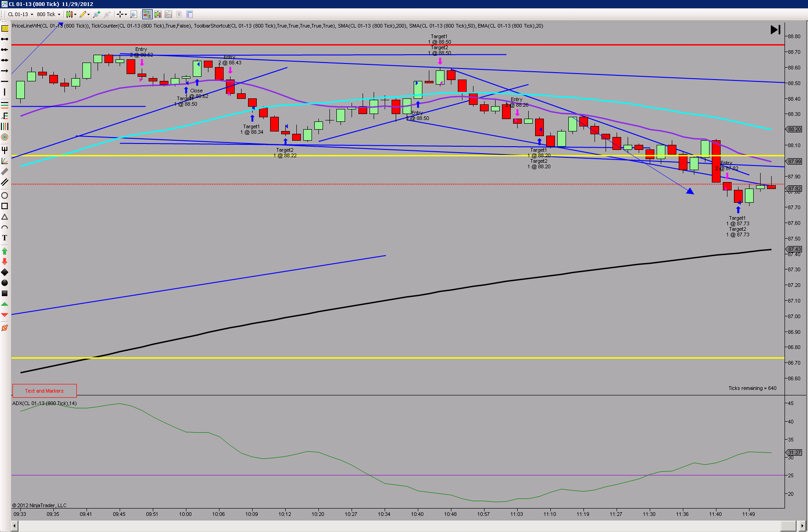The width and height of the screenshot is (808, 532).
Task: Click the 87.43 SMA price marker
Action: 794,249
